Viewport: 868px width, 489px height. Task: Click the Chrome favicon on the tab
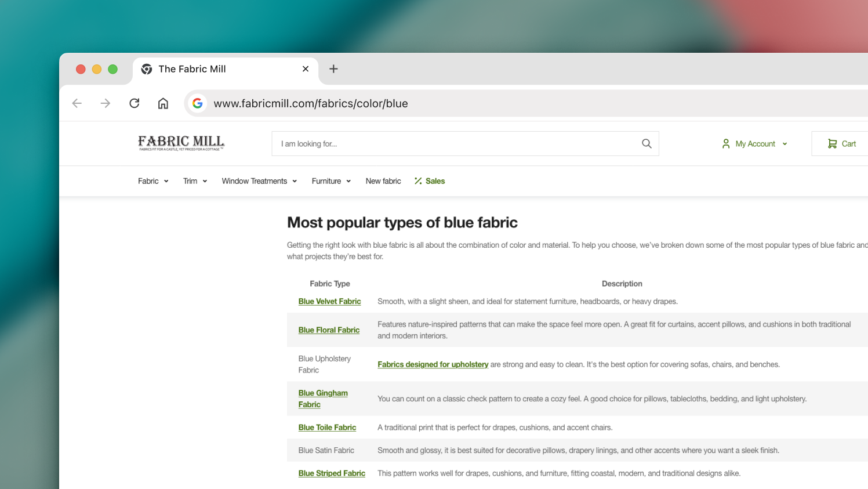click(147, 69)
